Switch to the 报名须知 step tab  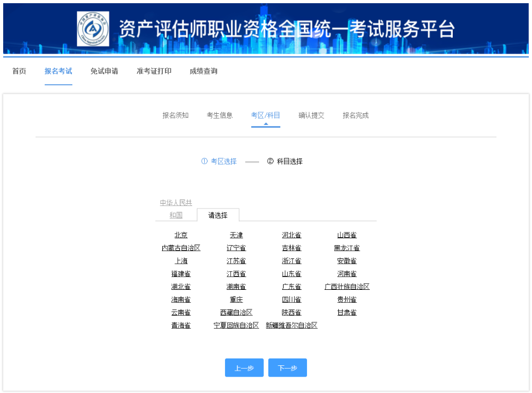tap(176, 115)
